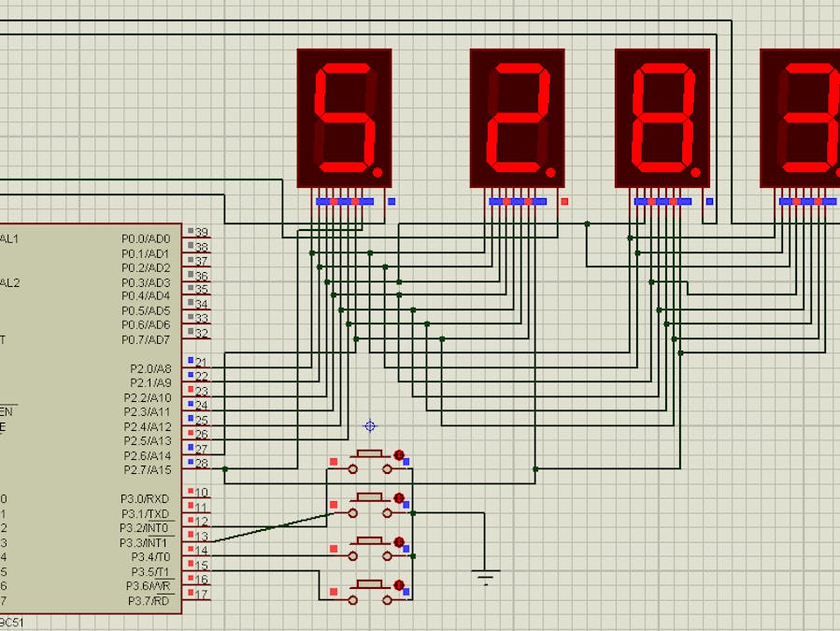This screenshot has width=840, height=631.
Task: Click the ground terminal symbol
Action: 484,577
